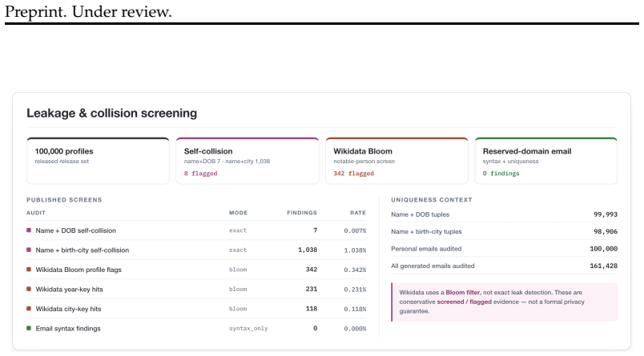Click the MODE column header
The height and width of the screenshot is (356, 644).
[x=238, y=213]
